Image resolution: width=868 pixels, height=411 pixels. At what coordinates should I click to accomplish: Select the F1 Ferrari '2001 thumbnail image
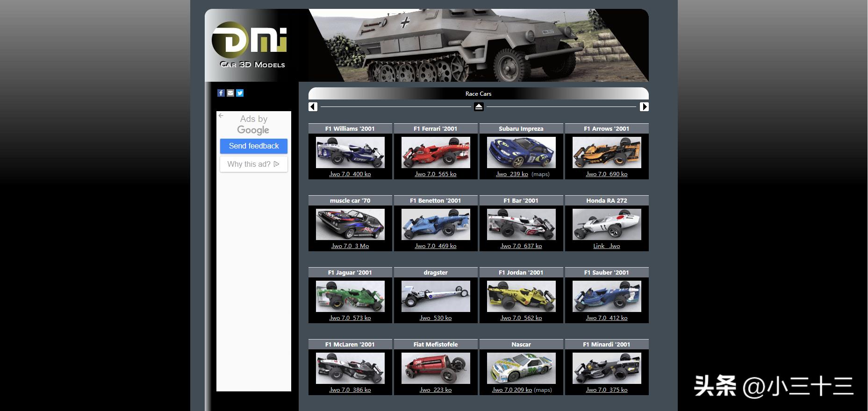click(436, 153)
